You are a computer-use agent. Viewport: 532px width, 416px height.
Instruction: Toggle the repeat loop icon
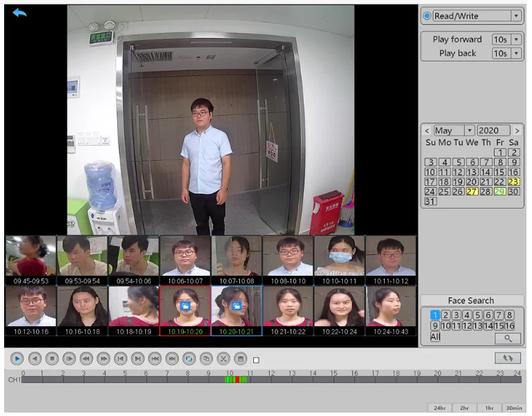point(189,359)
